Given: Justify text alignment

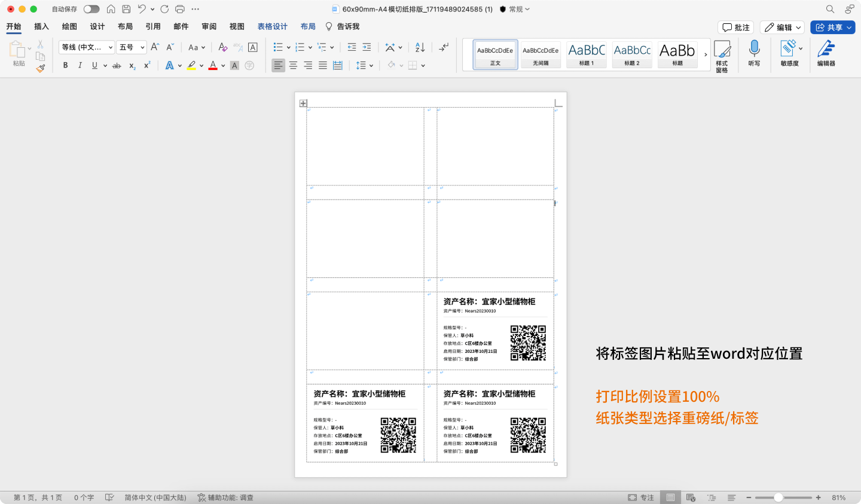Looking at the screenshot, I should pos(323,65).
